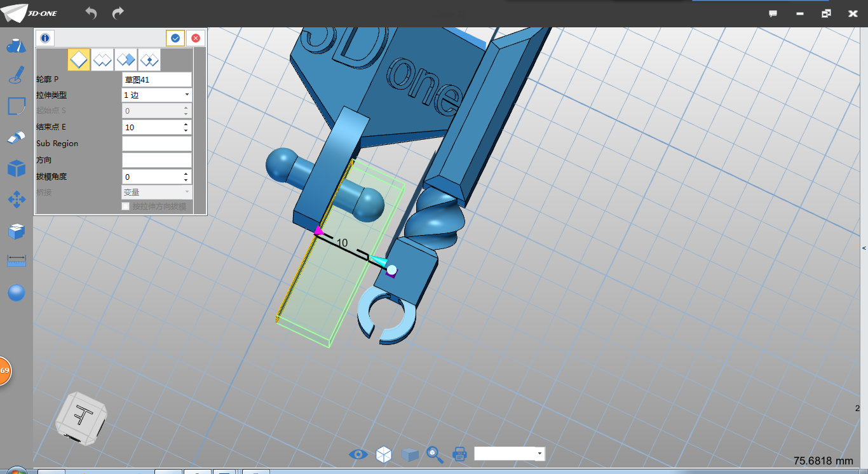This screenshot has height=474, width=868.
Task: Select the measure distance ruler tool
Action: 16,261
